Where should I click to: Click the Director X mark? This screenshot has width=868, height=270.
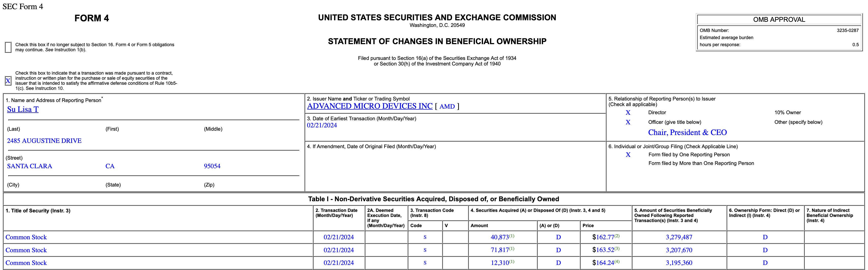coord(628,113)
